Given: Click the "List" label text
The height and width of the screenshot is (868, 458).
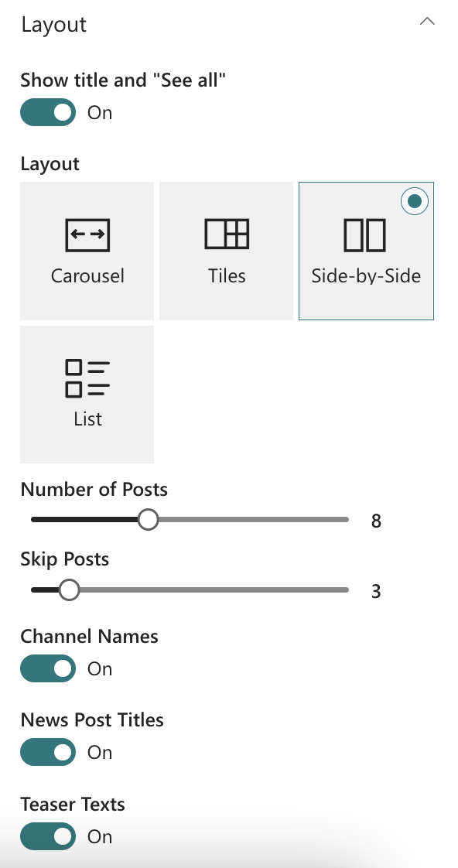Looking at the screenshot, I should 87,419.
